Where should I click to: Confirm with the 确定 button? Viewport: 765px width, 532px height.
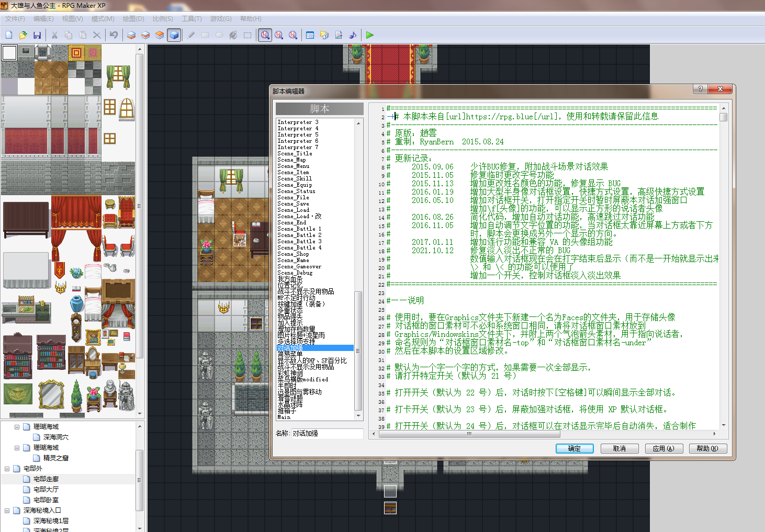(x=575, y=448)
